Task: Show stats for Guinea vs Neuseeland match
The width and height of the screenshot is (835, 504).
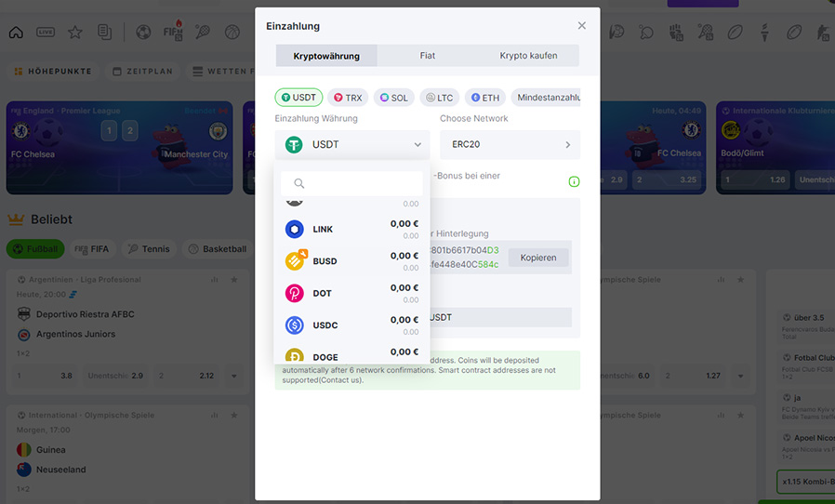Action: click(215, 415)
